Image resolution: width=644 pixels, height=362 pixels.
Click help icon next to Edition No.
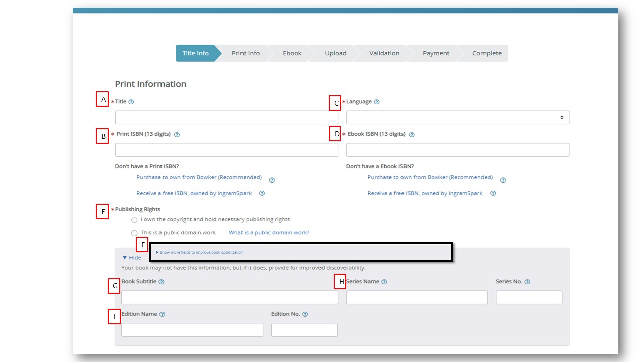305,314
